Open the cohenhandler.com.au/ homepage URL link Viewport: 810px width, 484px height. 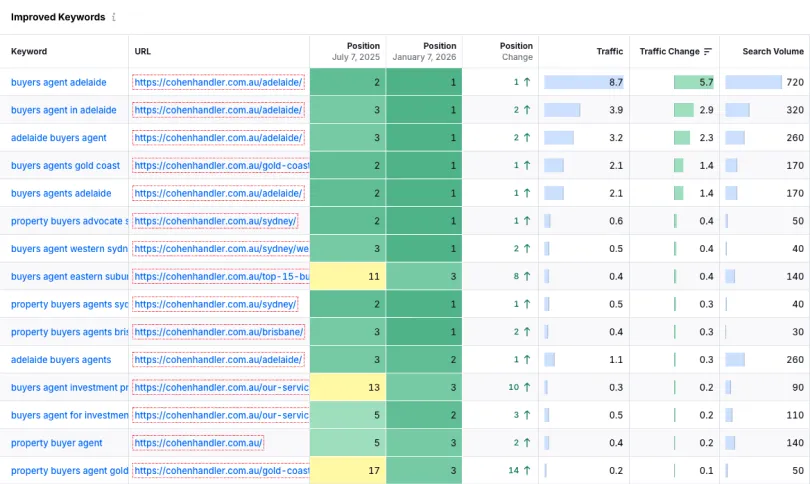[198, 443]
